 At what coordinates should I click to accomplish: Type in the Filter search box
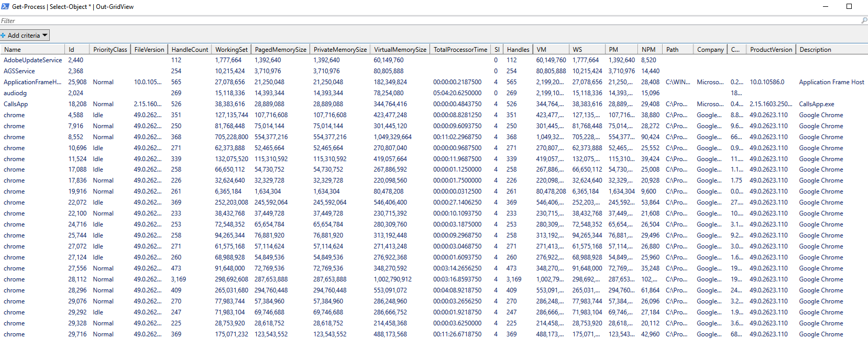tap(419, 20)
